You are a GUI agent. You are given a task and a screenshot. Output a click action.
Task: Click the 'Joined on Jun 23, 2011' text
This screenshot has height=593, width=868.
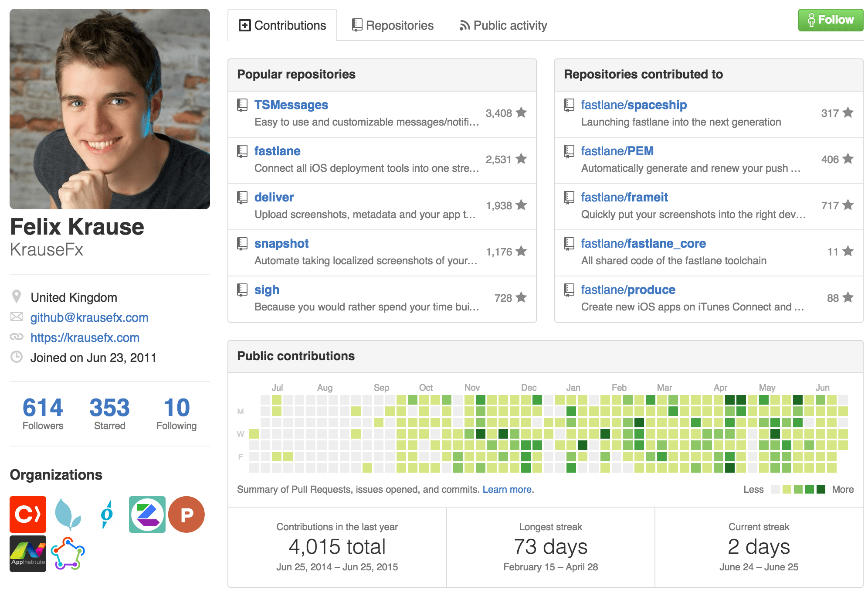93,358
